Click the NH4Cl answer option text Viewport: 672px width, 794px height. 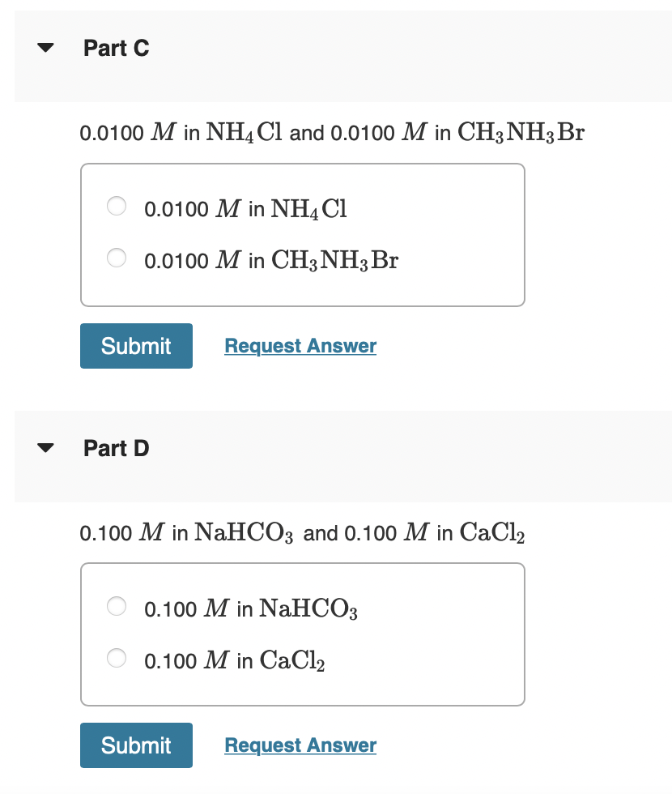click(245, 208)
